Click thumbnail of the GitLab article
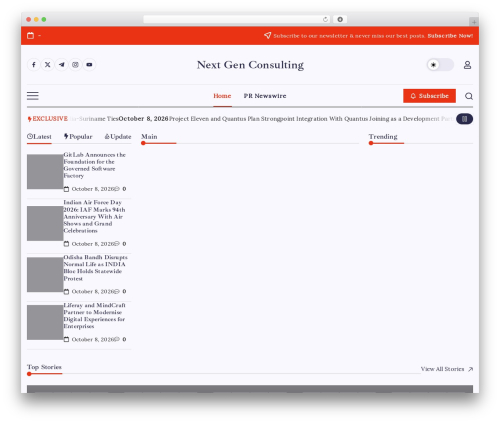 tap(45, 172)
